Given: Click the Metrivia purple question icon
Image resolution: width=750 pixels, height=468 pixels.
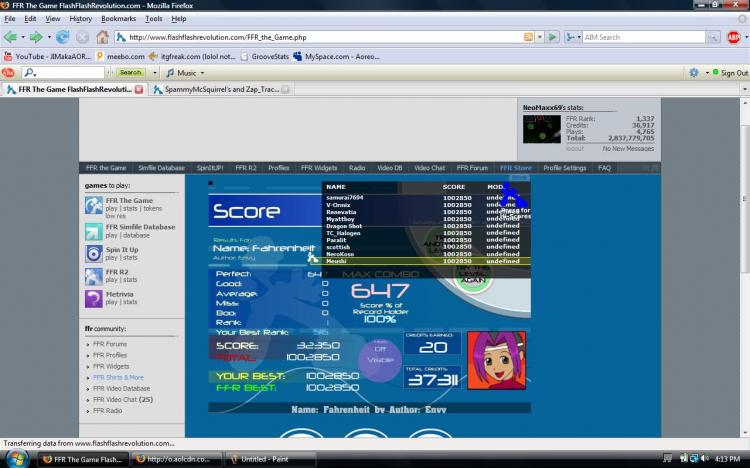Looking at the screenshot, I should coord(94,299).
